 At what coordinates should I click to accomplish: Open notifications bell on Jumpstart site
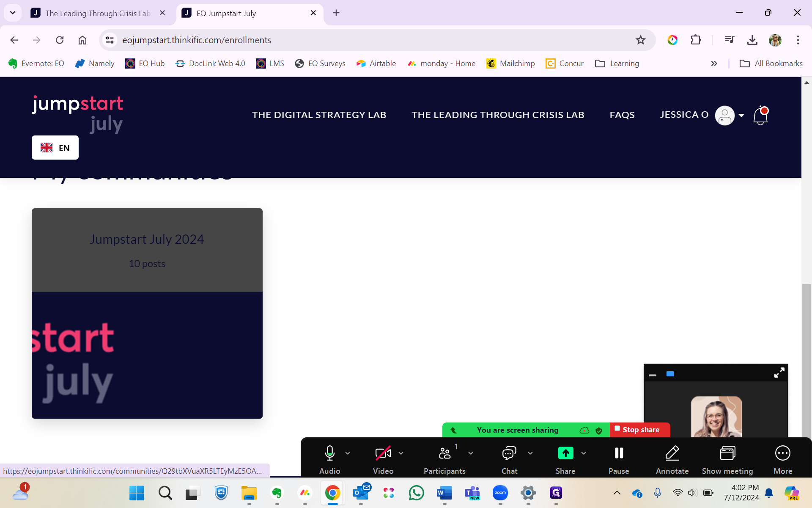click(x=761, y=115)
